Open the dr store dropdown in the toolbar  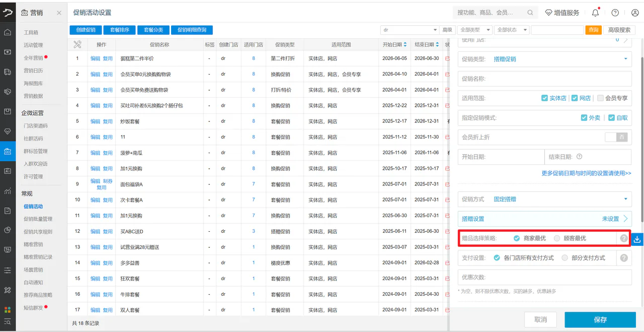click(410, 30)
